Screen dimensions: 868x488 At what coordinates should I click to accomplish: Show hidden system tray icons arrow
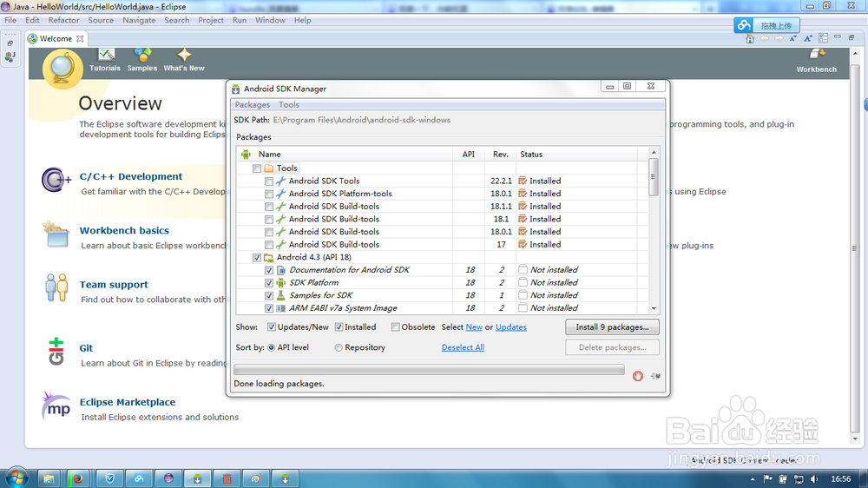[753, 479]
